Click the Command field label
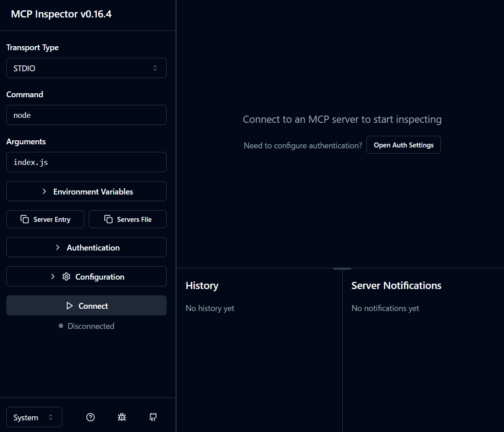The height and width of the screenshot is (432, 504). click(25, 95)
